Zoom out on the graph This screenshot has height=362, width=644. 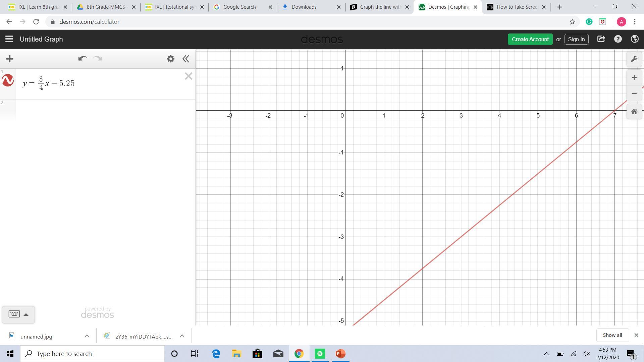634,94
